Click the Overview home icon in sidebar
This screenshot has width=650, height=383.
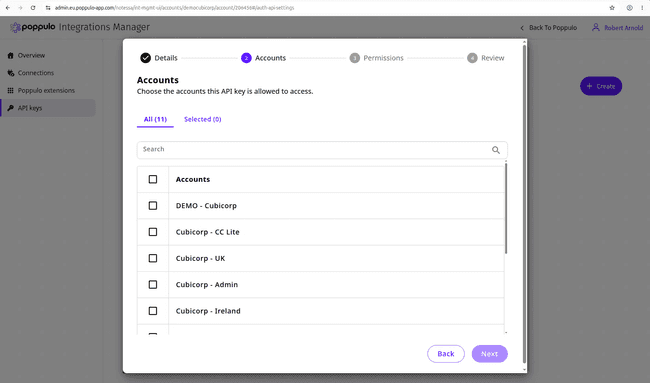coord(10,55)
